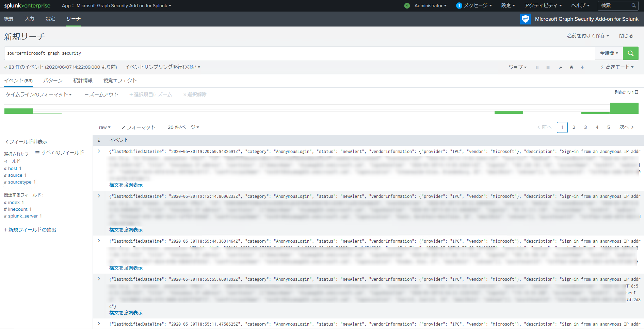Expand the 19:12:14 event row
The height and width of the screenshot is (329, 644).
(x=99, y=196)
